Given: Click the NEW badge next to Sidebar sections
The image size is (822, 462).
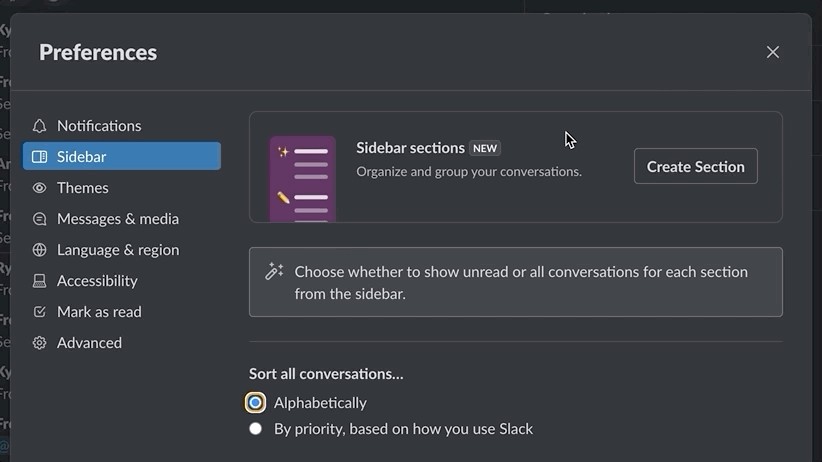Looking at the screenshot, I should 485,148.
